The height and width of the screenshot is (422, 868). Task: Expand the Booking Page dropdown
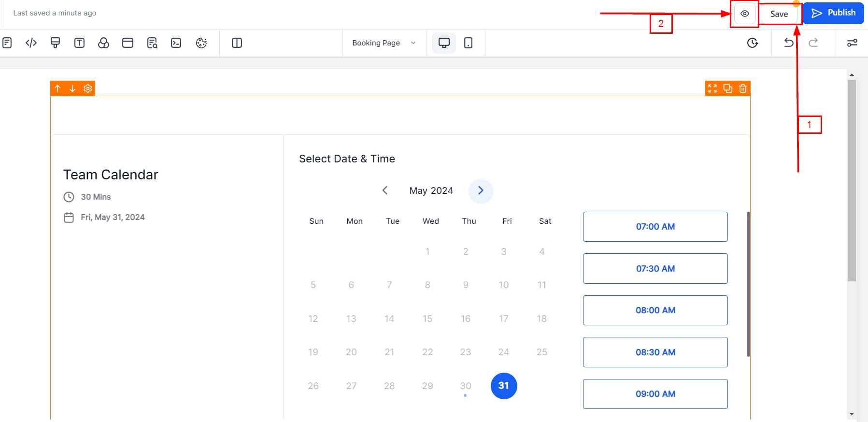(384, 43)
